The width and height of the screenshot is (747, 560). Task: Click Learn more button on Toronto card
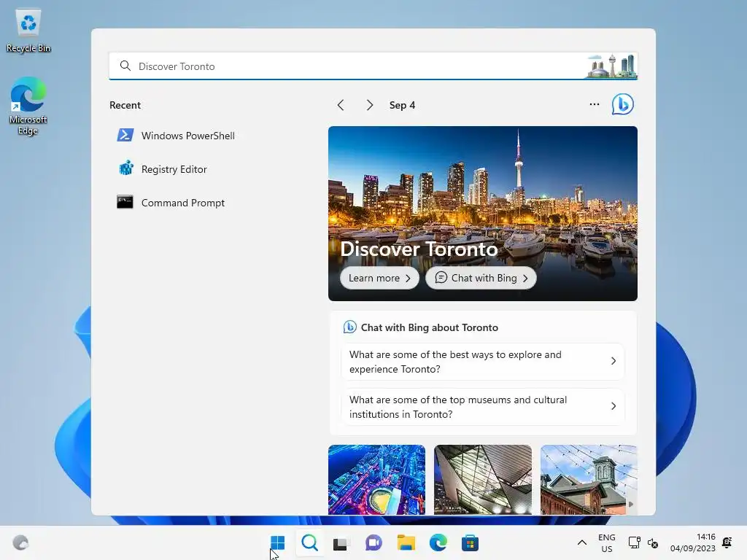[379, 278]
